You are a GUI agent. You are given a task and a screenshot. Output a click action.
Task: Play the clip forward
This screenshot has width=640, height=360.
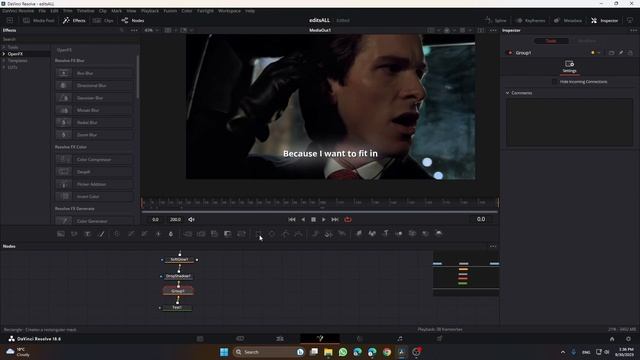point(324,220)
